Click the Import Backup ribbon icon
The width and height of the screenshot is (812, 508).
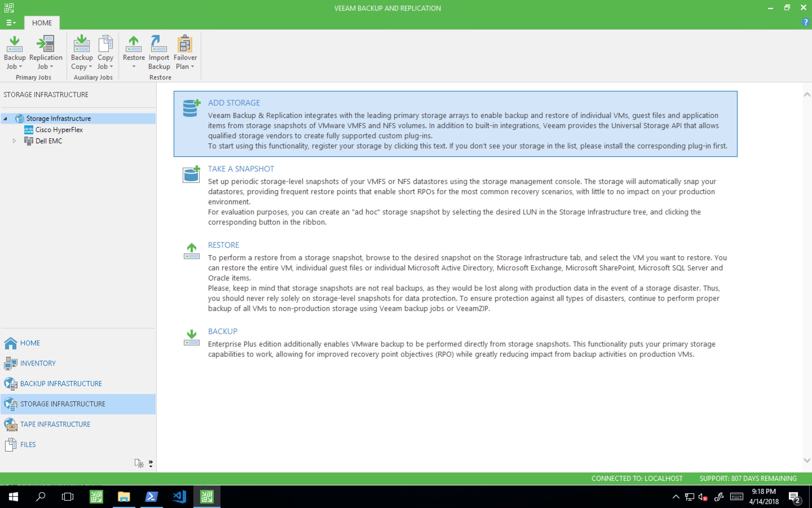click(159, 44)
